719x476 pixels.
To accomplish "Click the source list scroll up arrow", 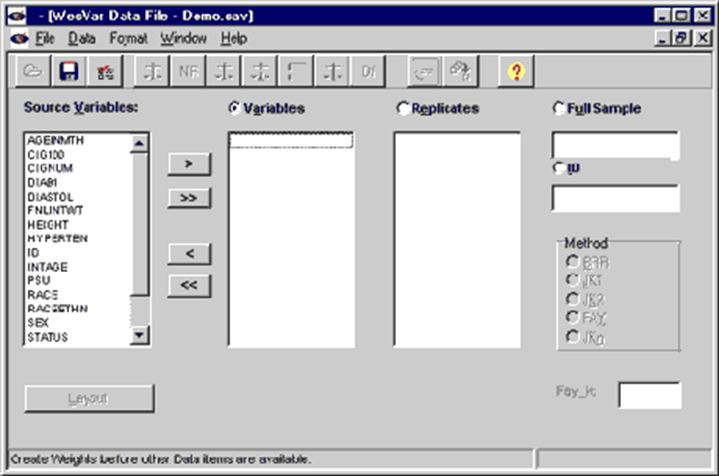I will (139, 144).
